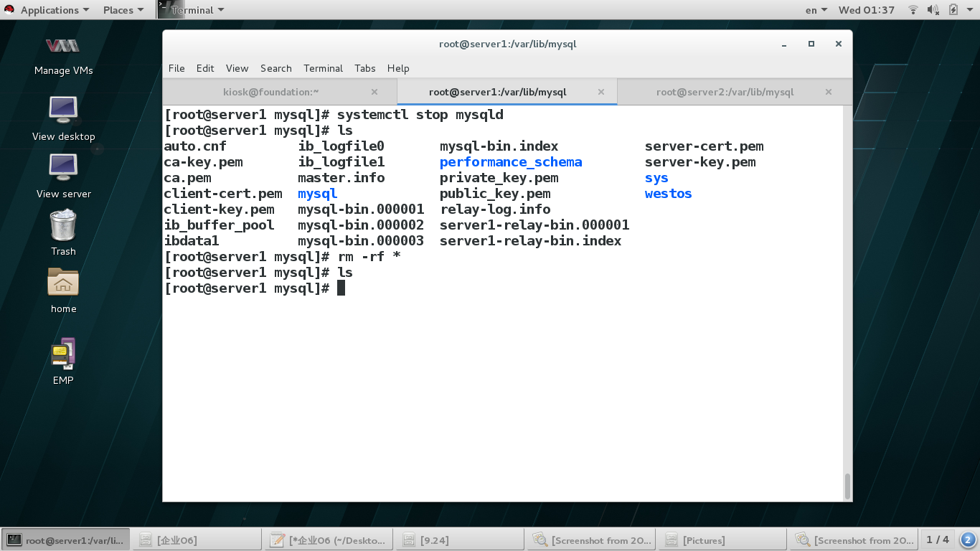Select the [Pictures] taskbar entry
Image resolution: width=980 pixels, height=551 pixels.
point(722,540)
